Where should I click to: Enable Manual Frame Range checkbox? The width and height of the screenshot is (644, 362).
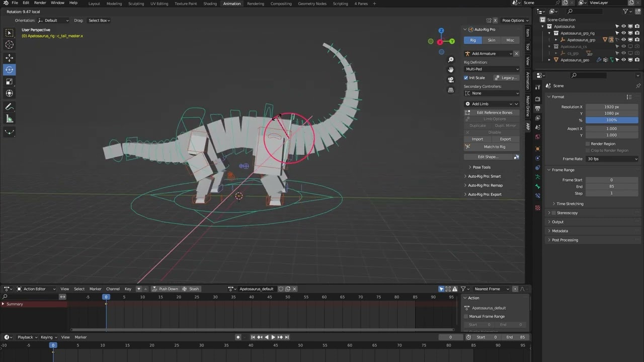[466, 316]
